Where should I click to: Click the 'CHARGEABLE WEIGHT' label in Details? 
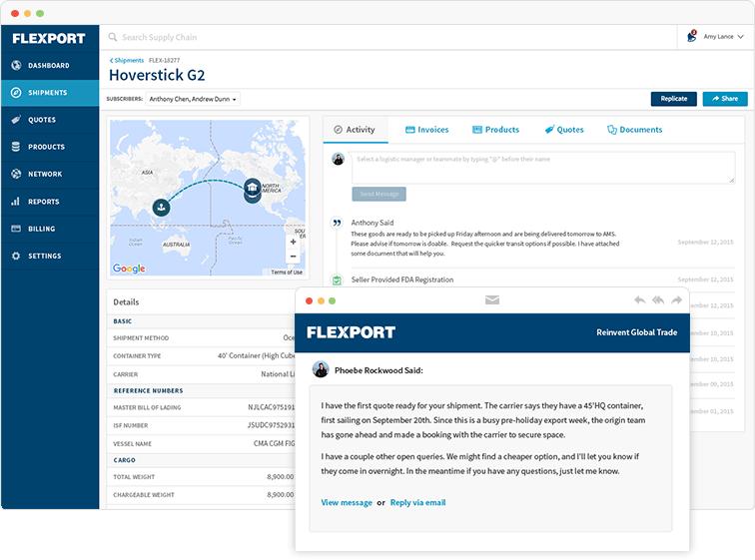click(144, 495)
